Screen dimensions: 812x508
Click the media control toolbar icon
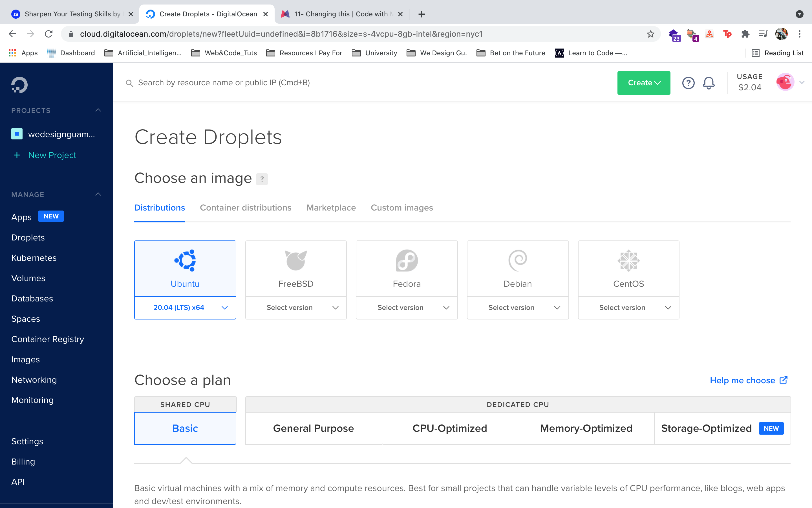tap(763, 34)
